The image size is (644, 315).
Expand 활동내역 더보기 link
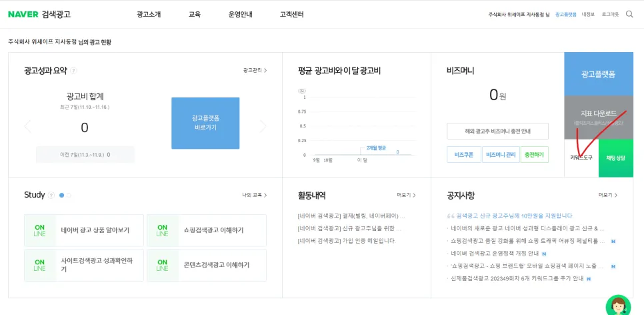406,195
